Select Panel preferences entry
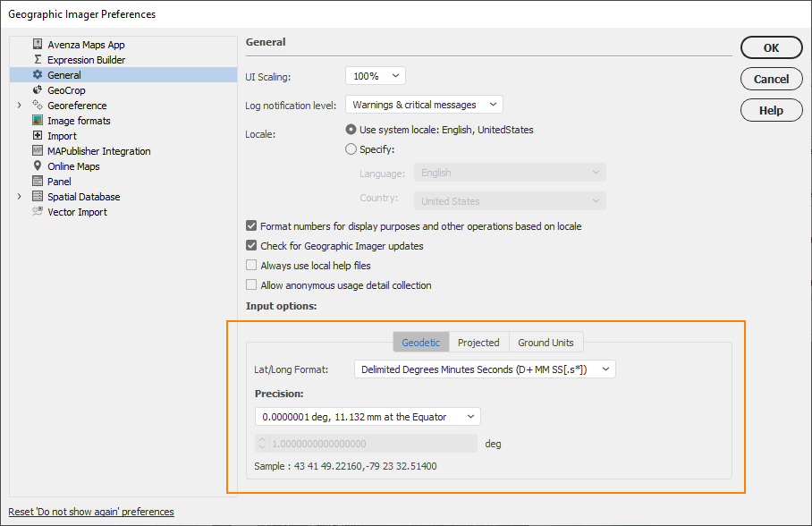 [x=59, y=182]
